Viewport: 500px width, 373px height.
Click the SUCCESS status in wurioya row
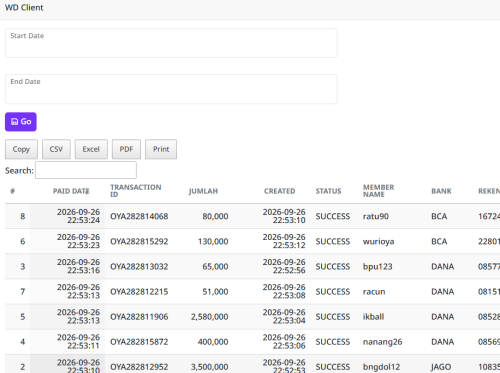point(333,241)
